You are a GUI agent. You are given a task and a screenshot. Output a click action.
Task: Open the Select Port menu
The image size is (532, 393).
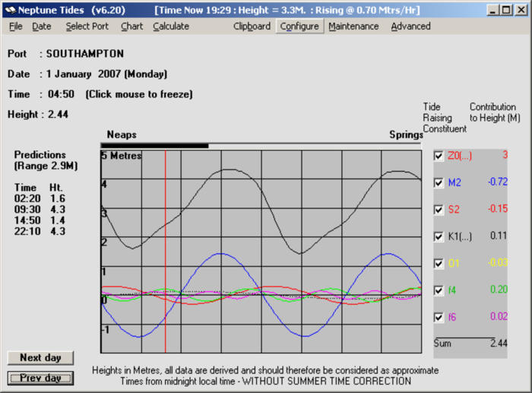pyautogui.click(x=87, y=26)
